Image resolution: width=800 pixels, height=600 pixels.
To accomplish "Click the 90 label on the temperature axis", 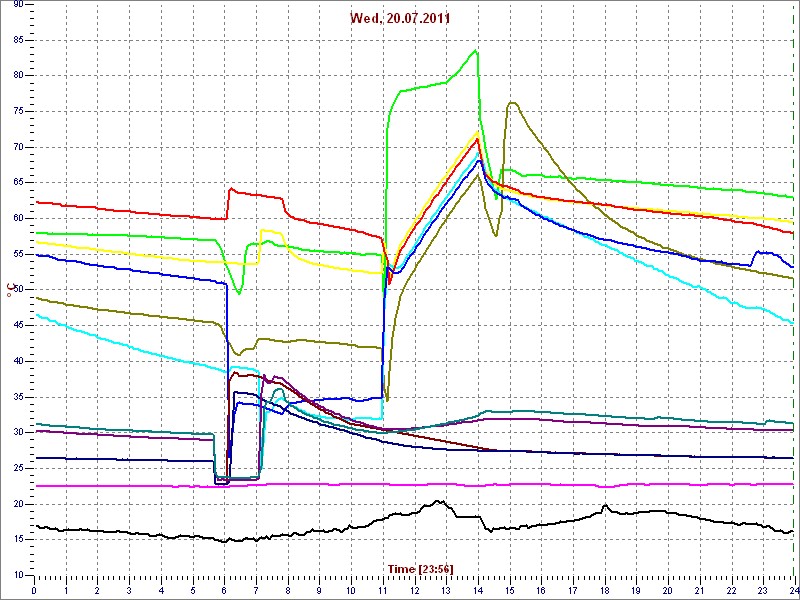I will click(x=17, y=5).
